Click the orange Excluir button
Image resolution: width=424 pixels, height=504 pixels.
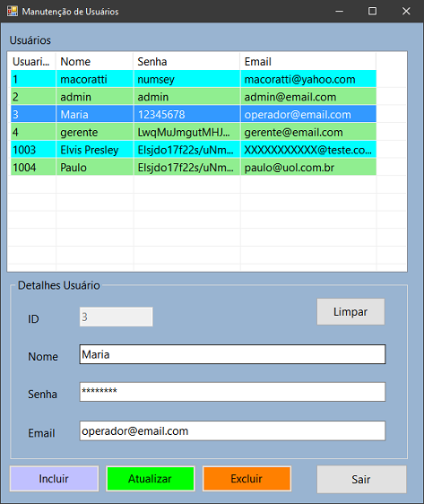[x=247, y=479]
